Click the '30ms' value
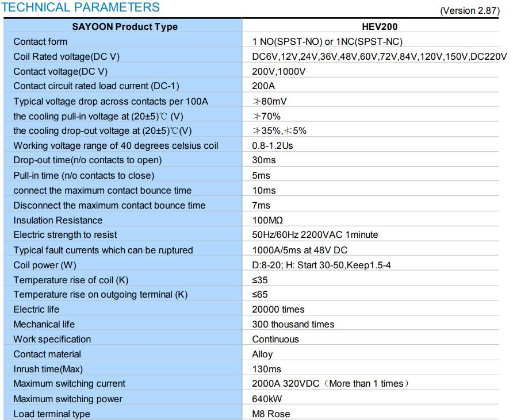The height and width of the screenshot is (420, 513). [264, 160]
